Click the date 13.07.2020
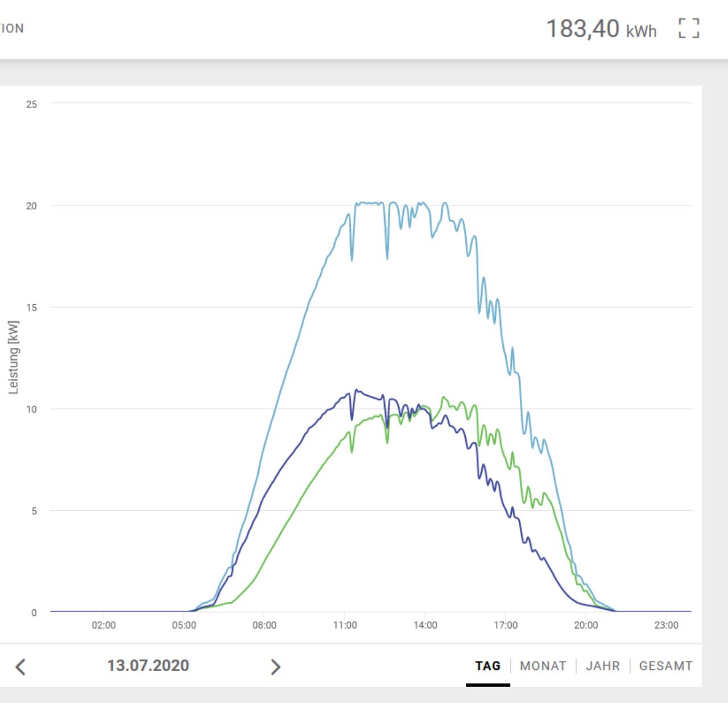Viewport: 728px width, 703px height. pyautogui.click(x=148, y=665)
